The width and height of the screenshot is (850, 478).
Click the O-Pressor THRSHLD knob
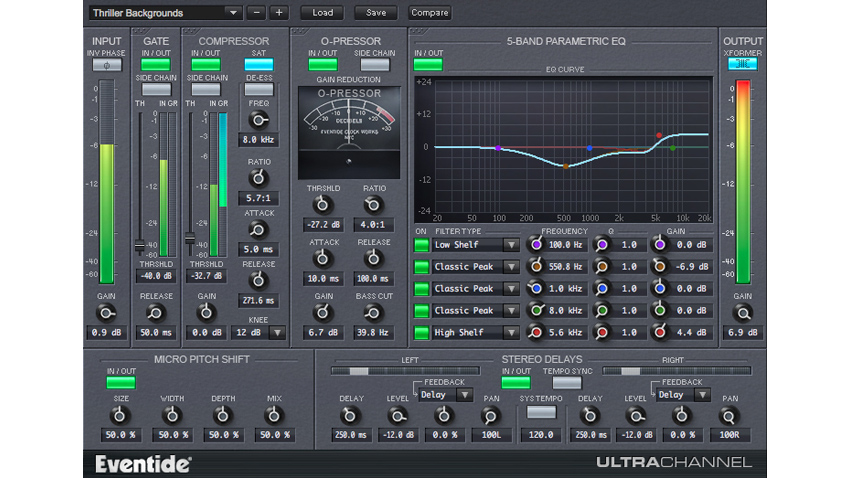click(x=323, y=205)
